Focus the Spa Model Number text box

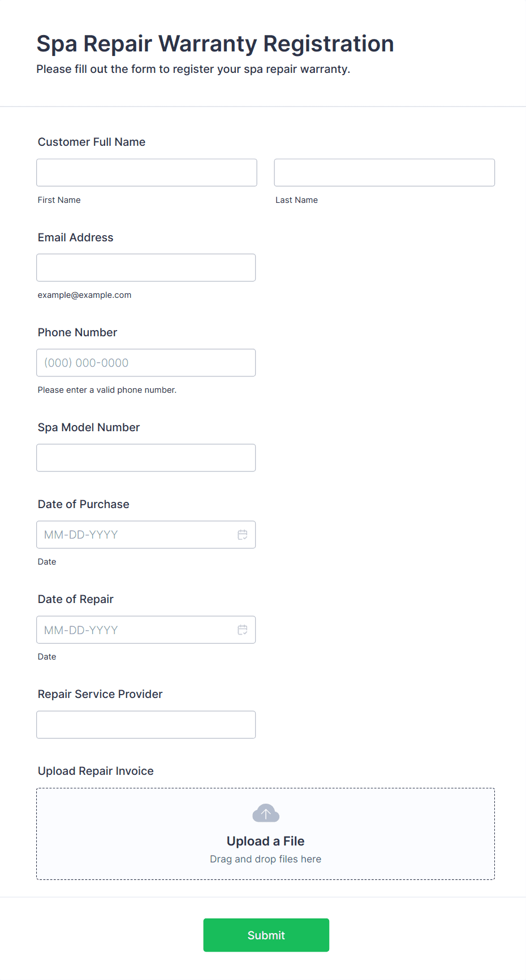146,458
